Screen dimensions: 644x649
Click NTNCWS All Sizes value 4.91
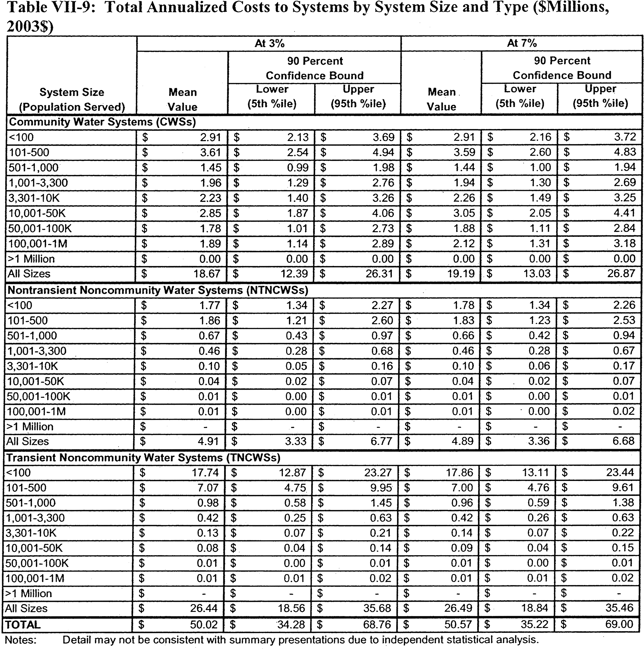[x=208, y=441]
